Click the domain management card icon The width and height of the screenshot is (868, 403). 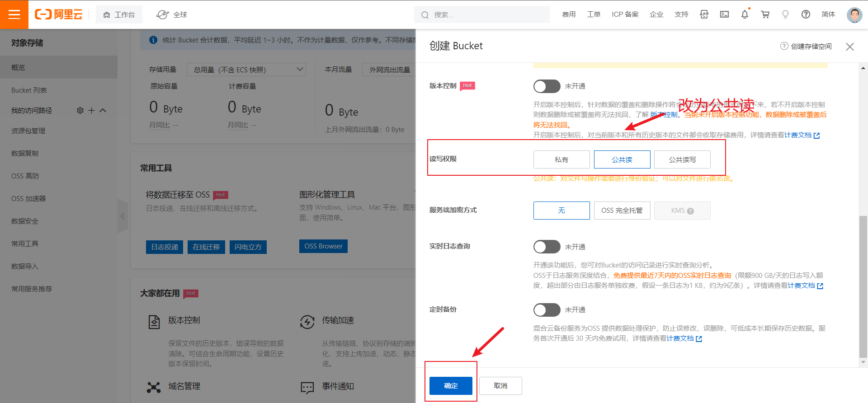click(x=154, y=387)
